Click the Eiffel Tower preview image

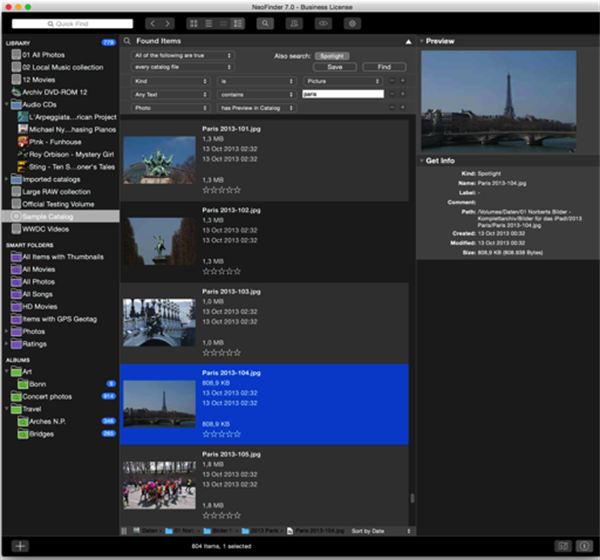(499, 101)
